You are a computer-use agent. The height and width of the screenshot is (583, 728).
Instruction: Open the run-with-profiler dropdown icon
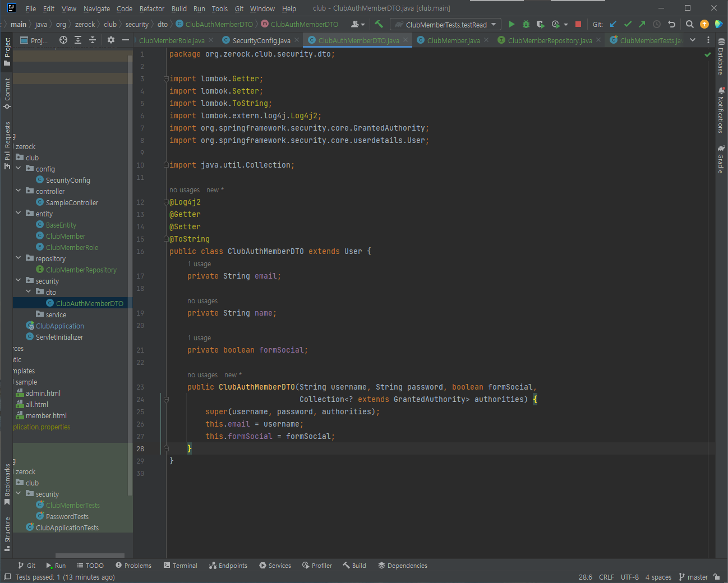click(559, 24)
